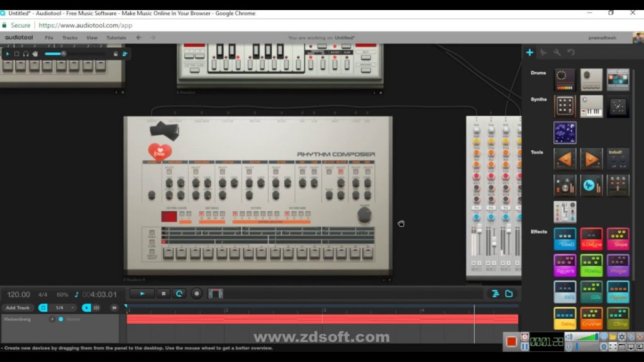
Task: Click the Add Track button
Action: point(18,307)
